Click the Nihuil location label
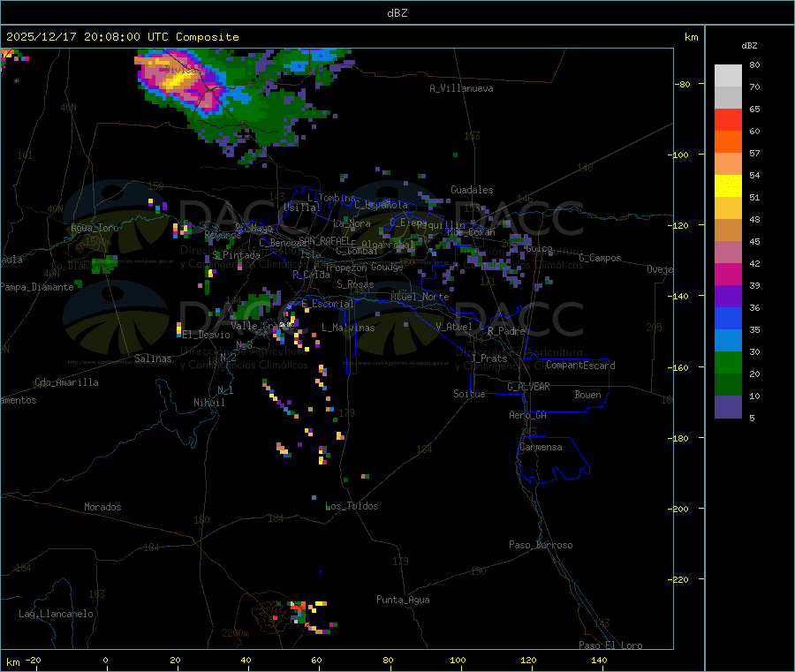The image size is (795, 672). pos(208,403)
